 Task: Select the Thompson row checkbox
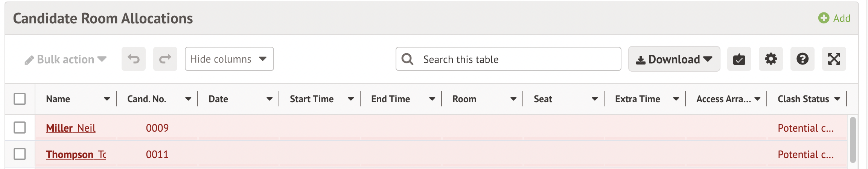[x=20, y=154]
